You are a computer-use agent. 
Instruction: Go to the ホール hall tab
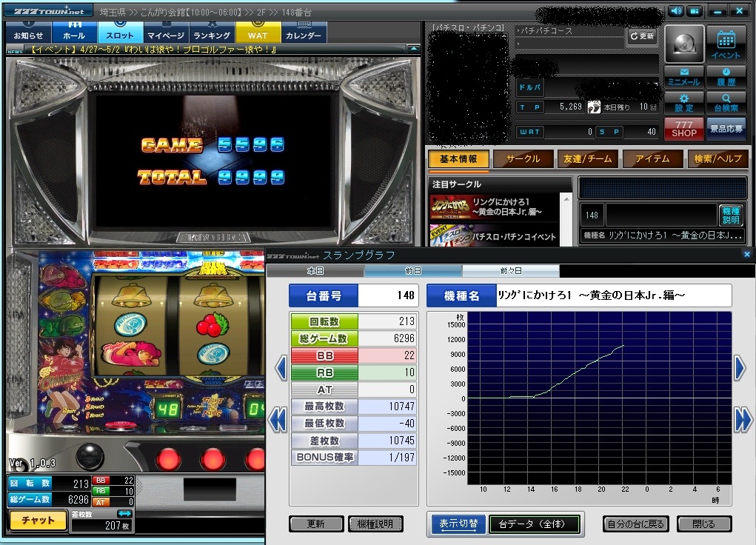[x=74, y=33]
